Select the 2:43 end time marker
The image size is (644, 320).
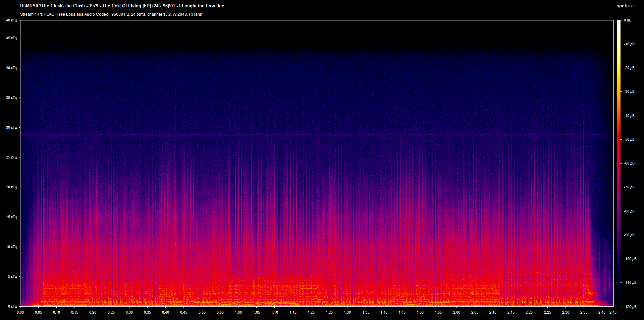612,312
